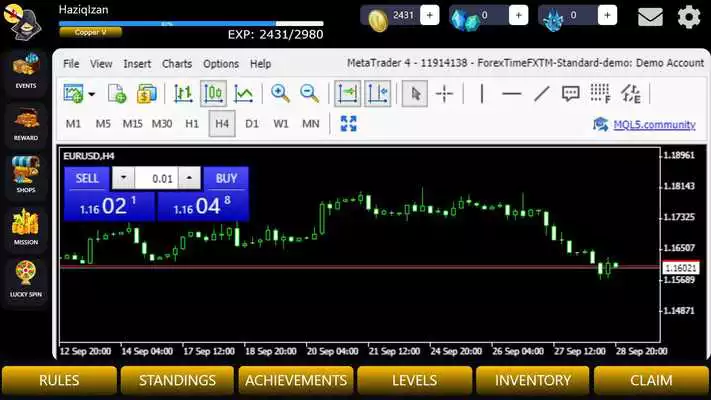
Task: Click the 1.16021 current price marker
Action: [x=680, y=268]
